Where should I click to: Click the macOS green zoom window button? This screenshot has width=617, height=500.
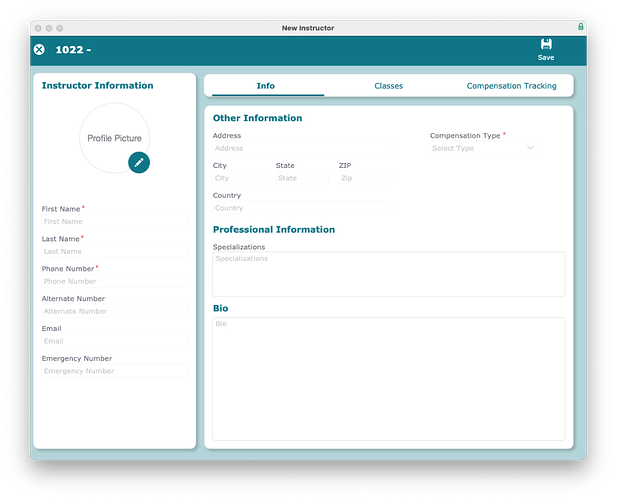pyautogui.click(x=59, y=28)
